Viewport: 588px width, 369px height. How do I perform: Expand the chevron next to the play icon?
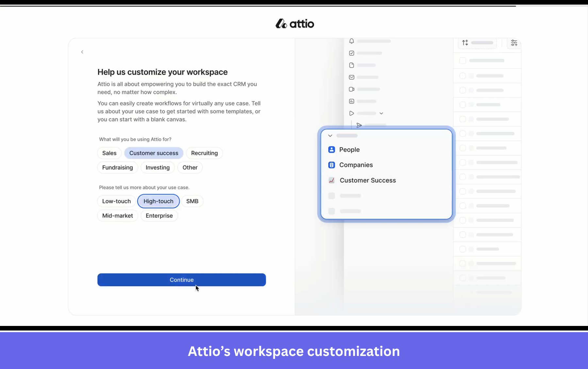click(x=381, y=113)
